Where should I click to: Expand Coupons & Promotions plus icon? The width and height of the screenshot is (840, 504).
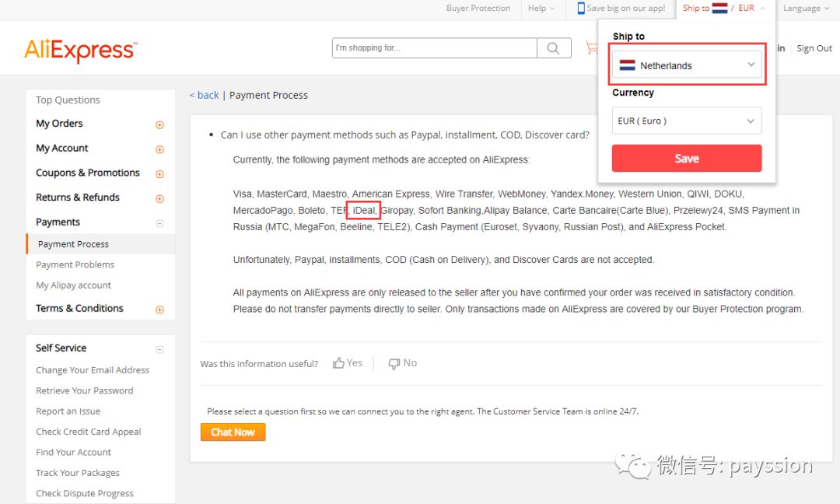click(x=159, y=174)
